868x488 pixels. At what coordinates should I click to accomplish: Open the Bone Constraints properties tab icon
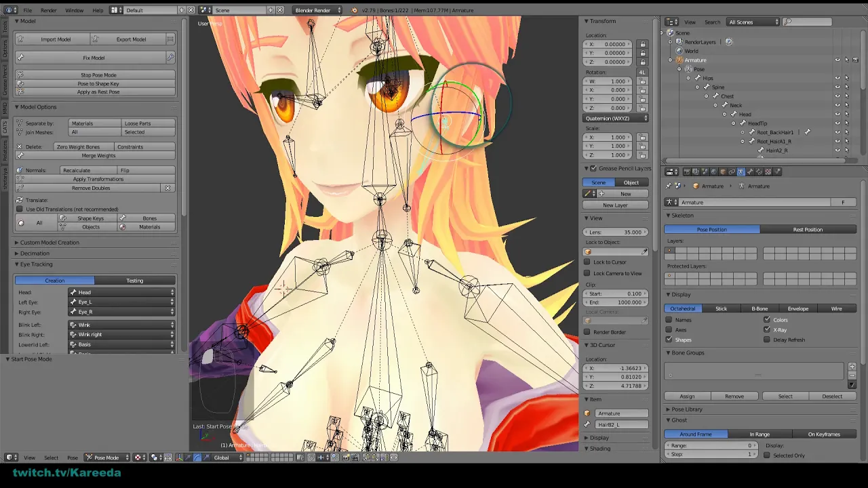tap(759, 172)
